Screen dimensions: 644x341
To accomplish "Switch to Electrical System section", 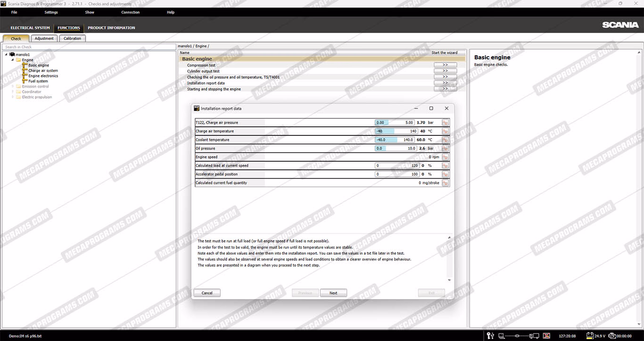I will (x=30, y=28).
